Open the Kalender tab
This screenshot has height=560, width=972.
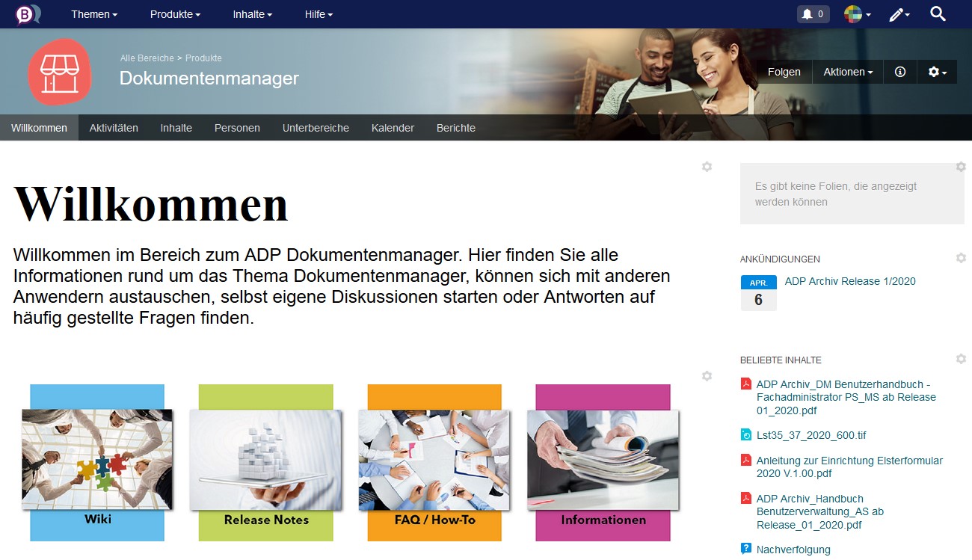[x=393, y=128]
